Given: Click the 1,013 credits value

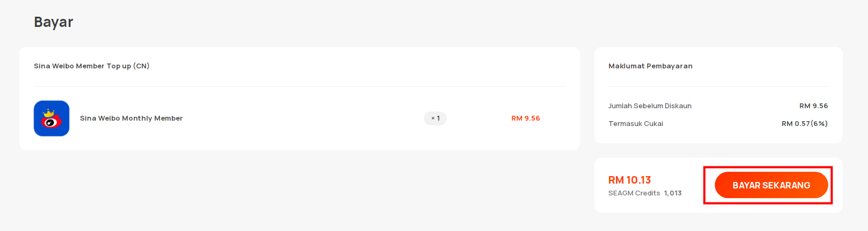Looking at the screenshot, I should tap(673, 193).
